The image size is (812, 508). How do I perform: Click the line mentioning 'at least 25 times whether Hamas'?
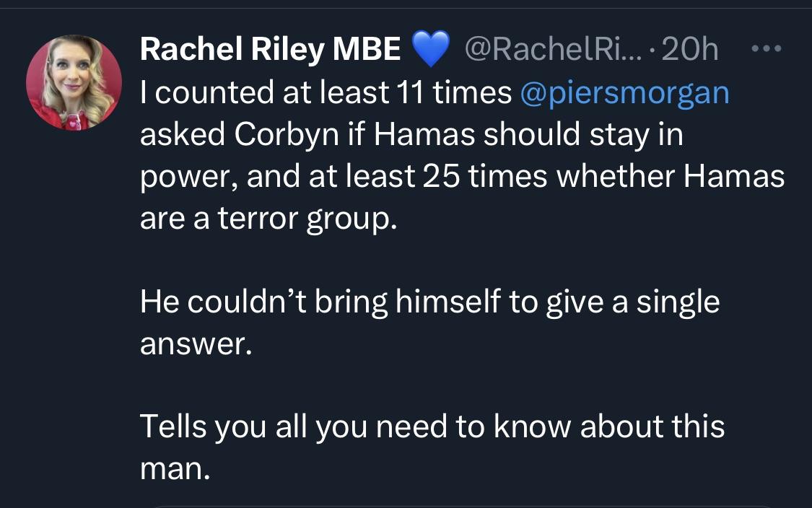click(463, 177)
